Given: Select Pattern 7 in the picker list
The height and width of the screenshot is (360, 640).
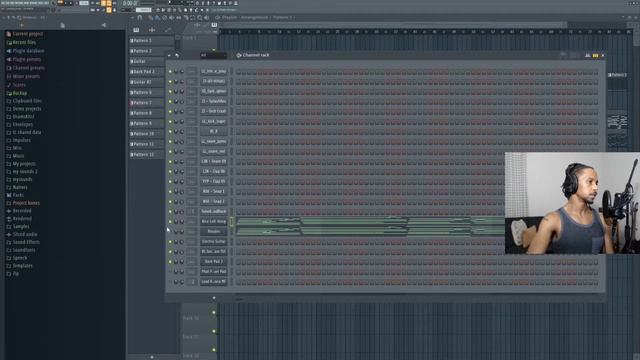Looking at the screenshot, I should [x=147, y=103].
